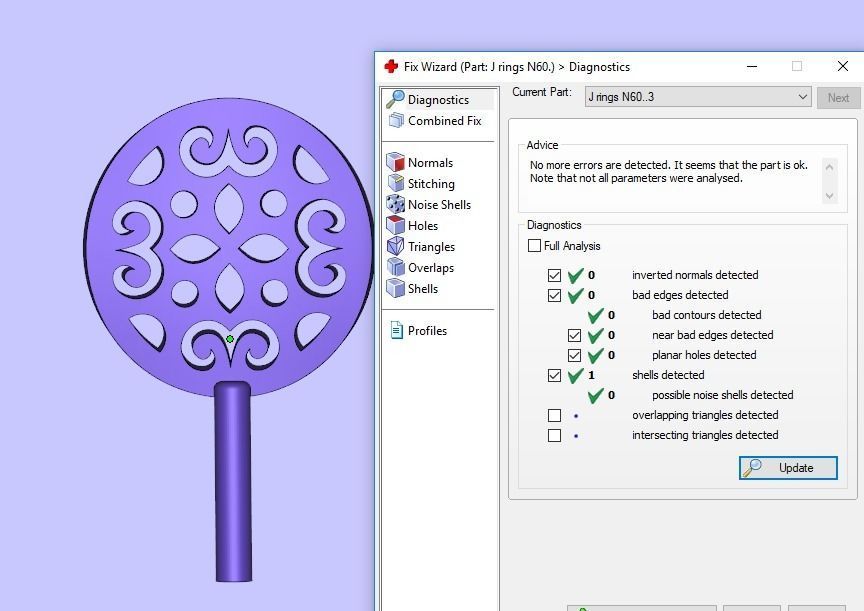The image size is (864, 611).
Task: Click the model's cylindrical handle
Action: click(233, 482)
